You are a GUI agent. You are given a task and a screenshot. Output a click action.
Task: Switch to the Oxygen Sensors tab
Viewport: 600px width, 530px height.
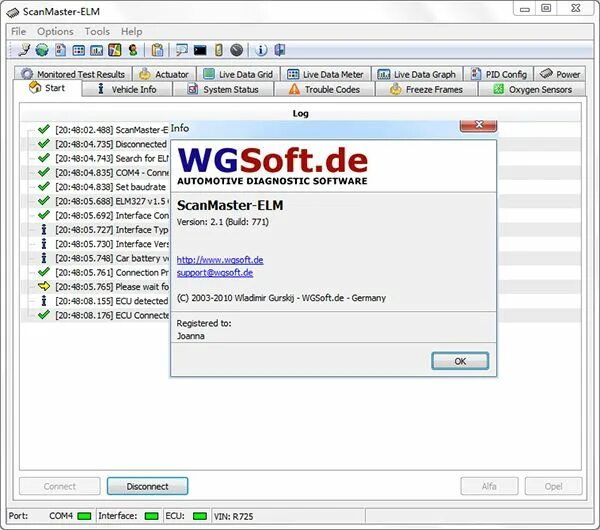pyautogui.click(x=532, y=89)
